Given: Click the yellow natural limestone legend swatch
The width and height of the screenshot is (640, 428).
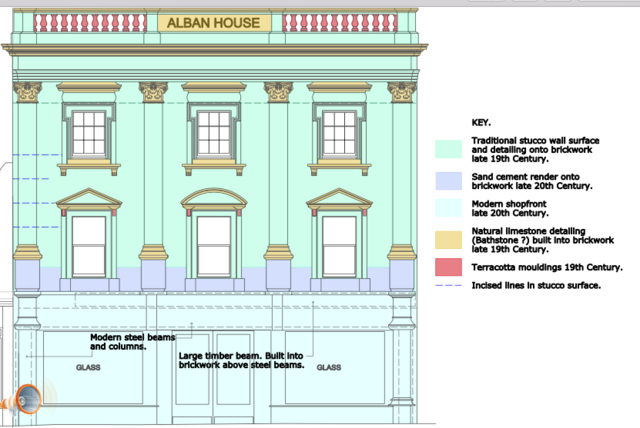Looking at the screenshot, I should coord(448,240).
